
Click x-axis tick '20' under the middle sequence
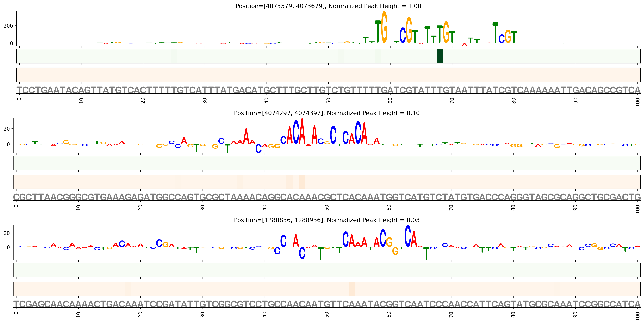click(141, 208)
